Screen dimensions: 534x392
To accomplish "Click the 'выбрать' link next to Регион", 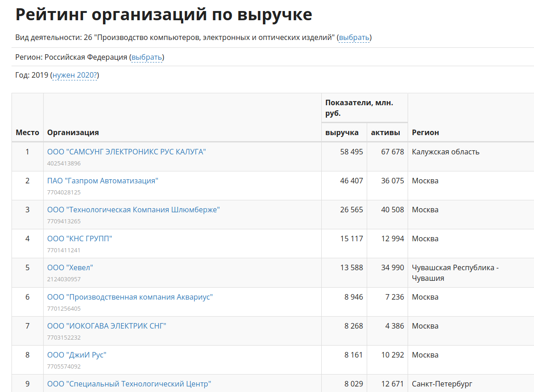I will coord(147,57).
